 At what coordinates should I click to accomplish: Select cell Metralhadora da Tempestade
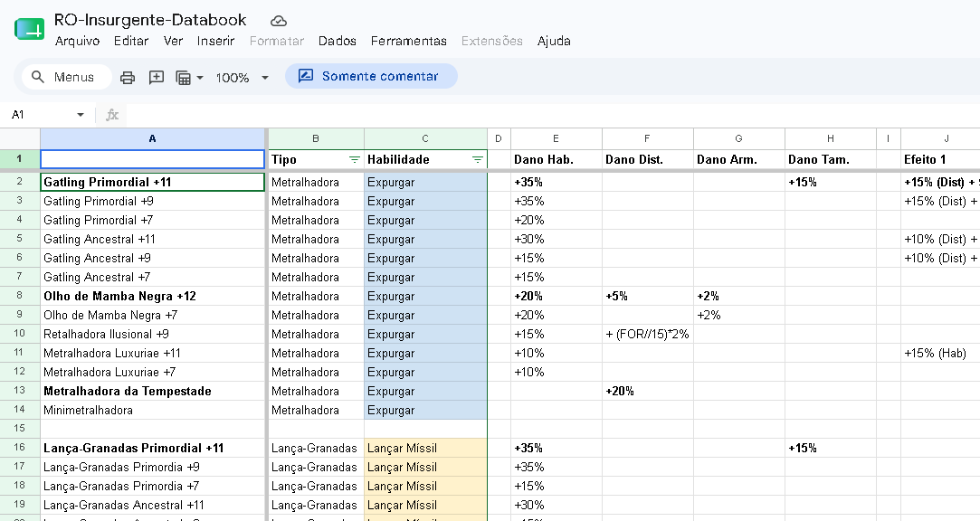pyautogui.click(x=153, y=391)
